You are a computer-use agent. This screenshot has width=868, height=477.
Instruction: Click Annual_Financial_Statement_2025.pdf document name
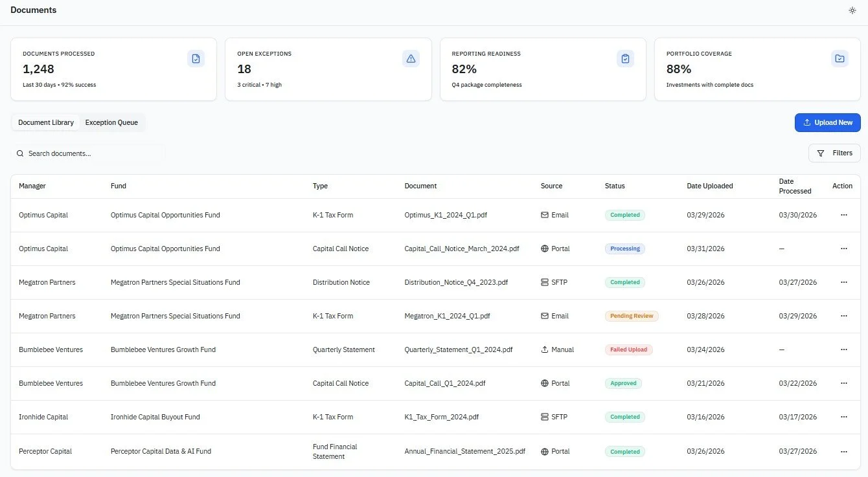point(465,452)
